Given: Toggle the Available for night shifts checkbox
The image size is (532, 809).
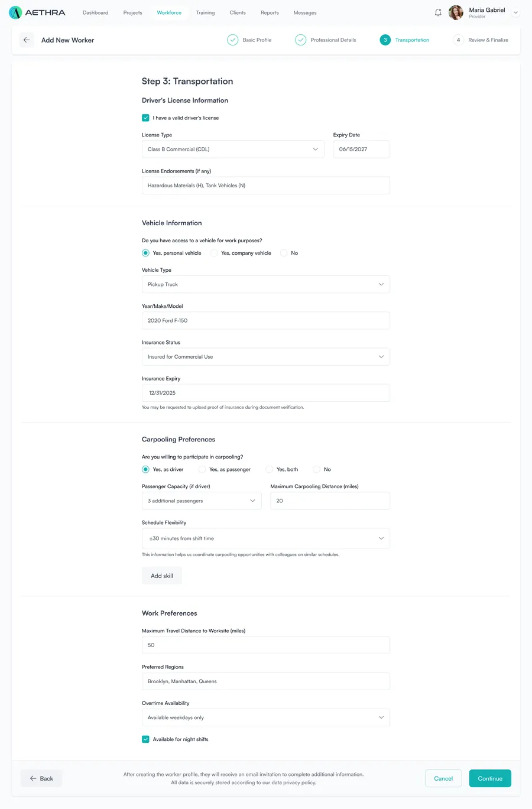Looking at the screenshot, I should click(145, 739).
